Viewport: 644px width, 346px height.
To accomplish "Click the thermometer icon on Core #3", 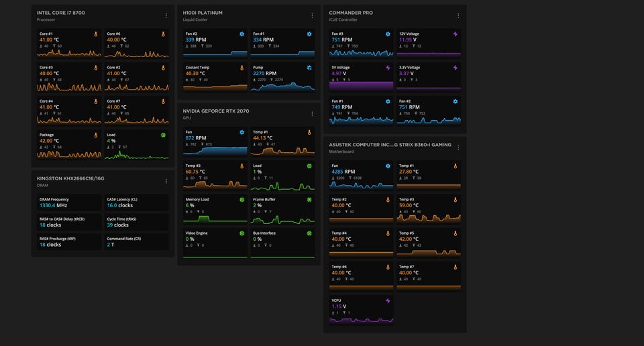I will pos(96,68).
